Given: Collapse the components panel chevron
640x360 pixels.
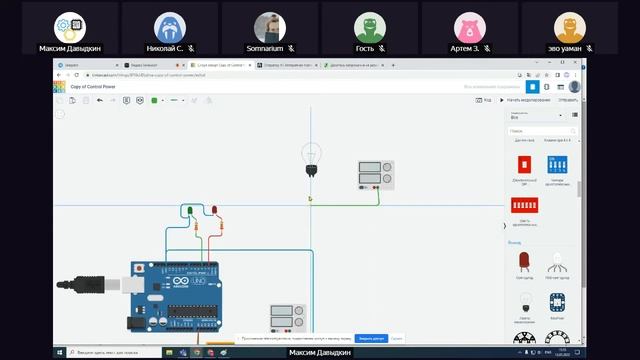Looking at the screenshot, I should (504, 226).
